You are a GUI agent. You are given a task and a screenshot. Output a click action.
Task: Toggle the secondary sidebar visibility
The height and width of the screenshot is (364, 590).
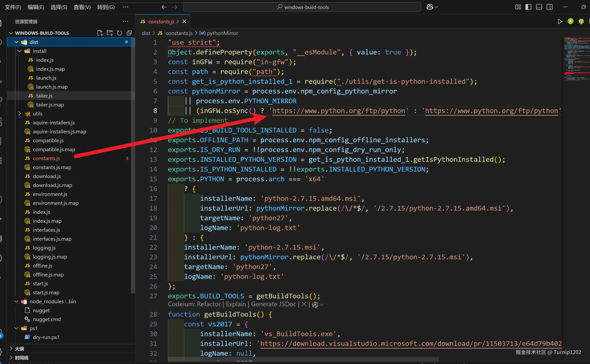click(550, 7)
